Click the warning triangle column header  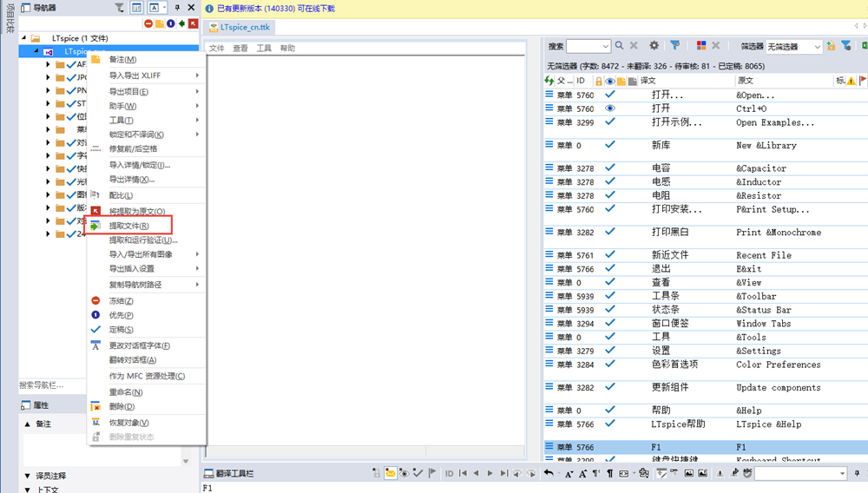(852, 82)
